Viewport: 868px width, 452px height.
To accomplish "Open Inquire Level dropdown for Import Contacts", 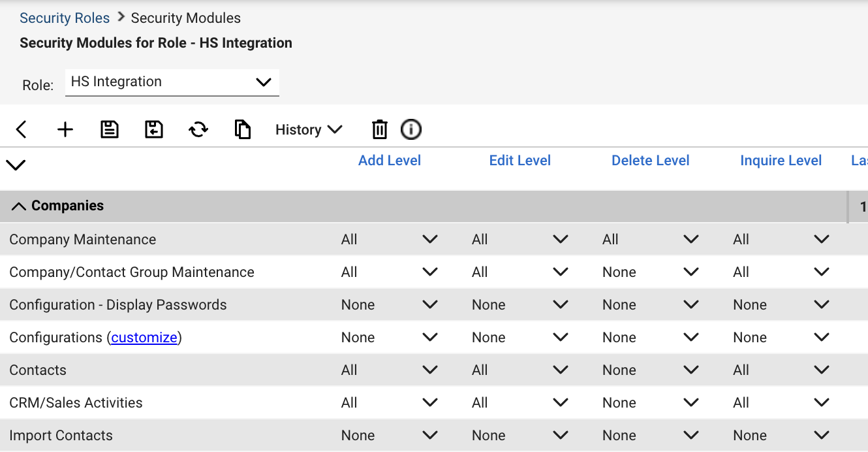I will coord(781,436).
